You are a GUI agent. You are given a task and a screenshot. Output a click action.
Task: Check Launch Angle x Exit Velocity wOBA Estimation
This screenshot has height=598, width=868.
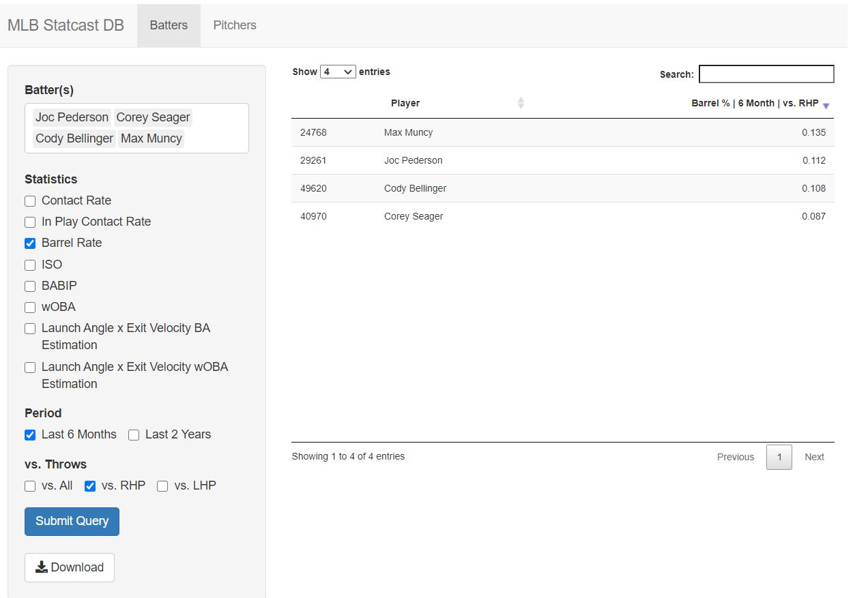point(30,368)
